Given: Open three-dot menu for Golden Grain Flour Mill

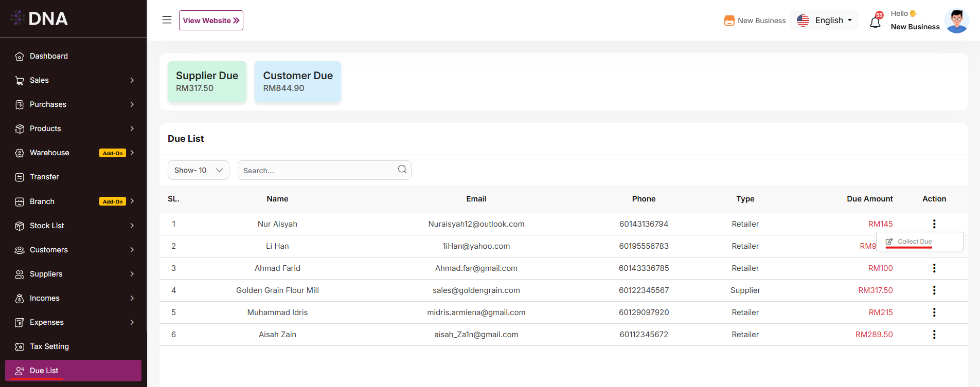Looking at the screenshot, I should (x=934, y=290).
